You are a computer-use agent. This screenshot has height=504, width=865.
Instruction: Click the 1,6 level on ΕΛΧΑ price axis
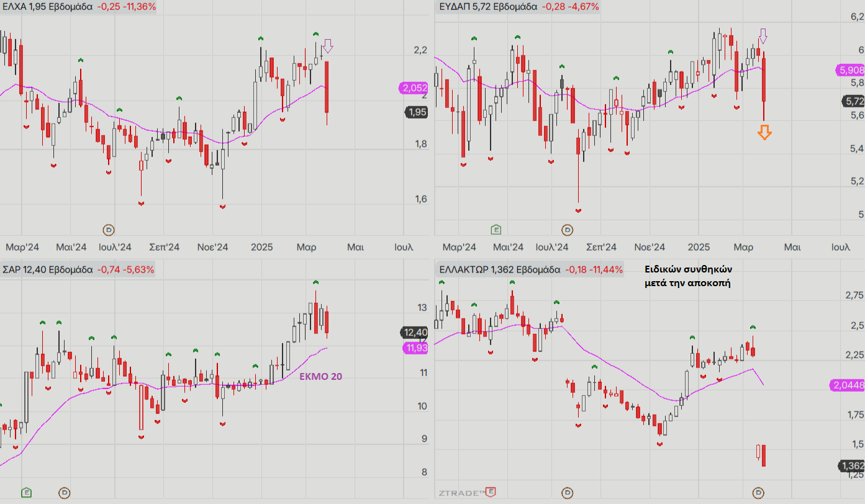pos(420,199)
